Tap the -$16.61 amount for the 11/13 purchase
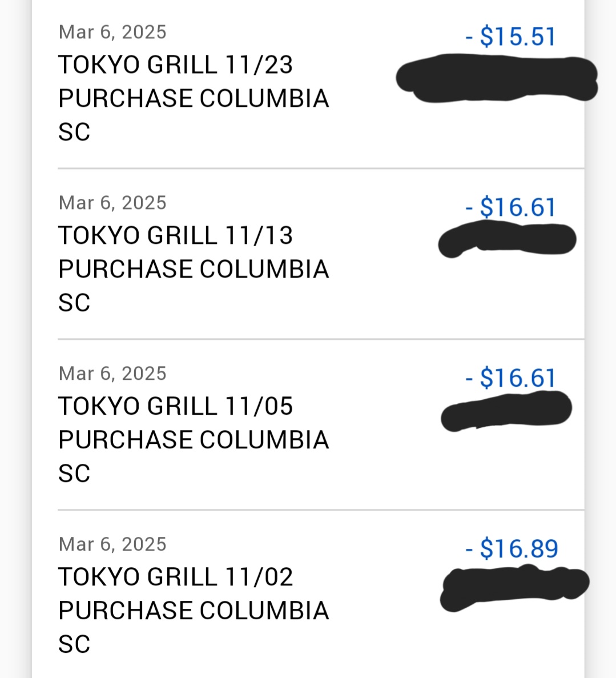Screen dimensions: 616x678 (x=510, y=207)
